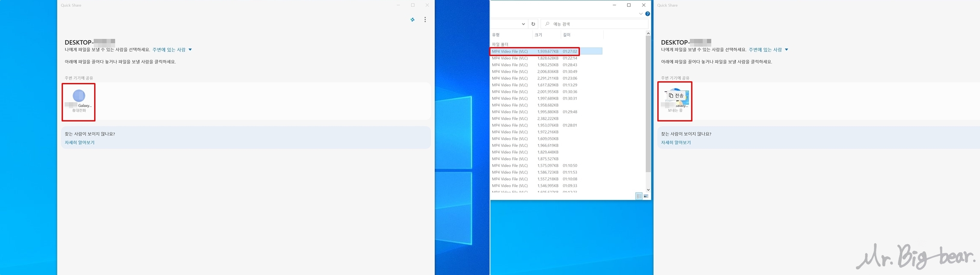Select the MP4 file sized 1,939,677KB
This screenshot has height=275, width=980.
(546, 51)
